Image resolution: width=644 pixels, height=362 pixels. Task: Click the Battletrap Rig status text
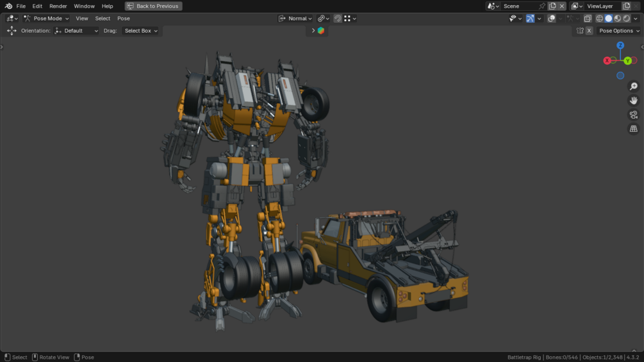[524, 358]
